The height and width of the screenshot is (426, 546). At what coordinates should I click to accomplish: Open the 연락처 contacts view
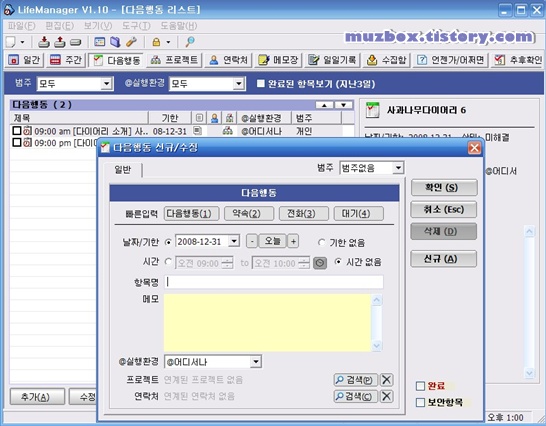tap(228, 60)
